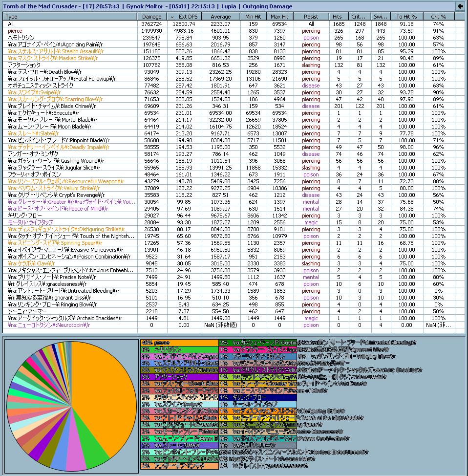Select the Deadly Impale row
The height and width of the screenshot is (476, 468).
[x=234, y=147]
